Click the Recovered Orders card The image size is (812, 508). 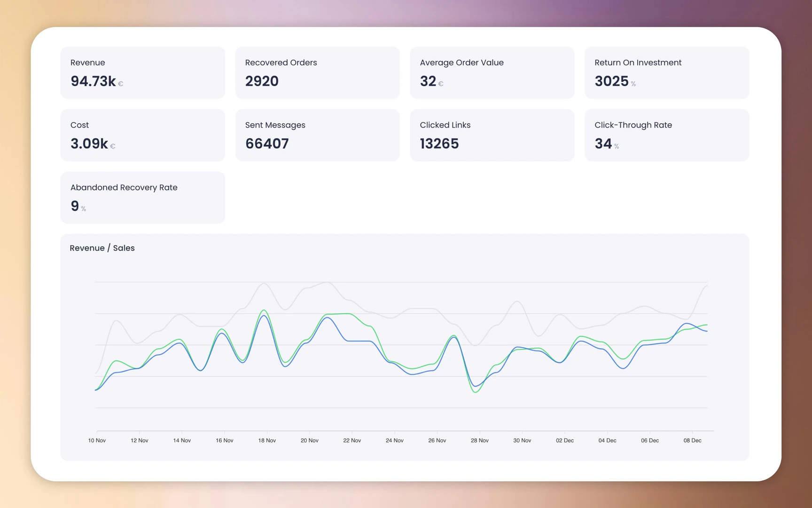click(x=317, y=72)
